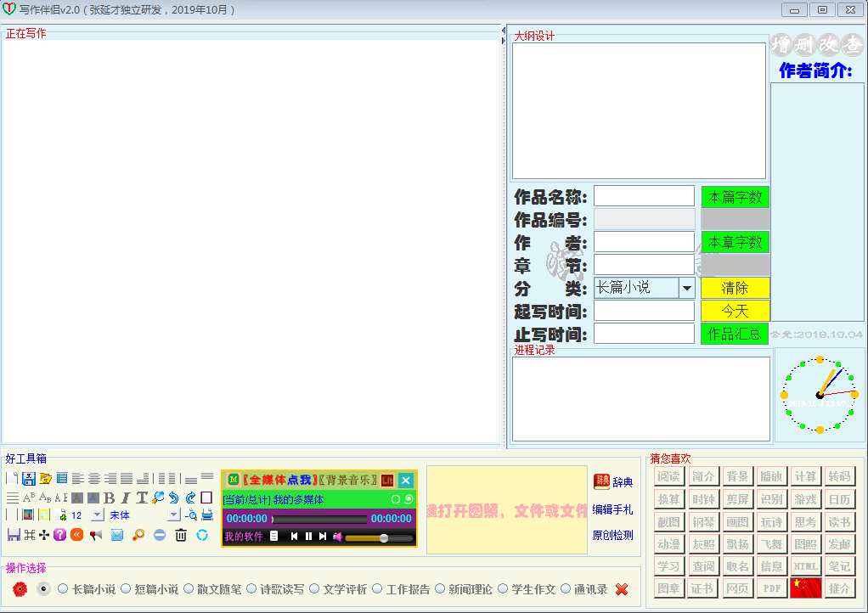868x613 pixels.
Task: Open the font size dropdown showing 12
Action: pos(97,515)
